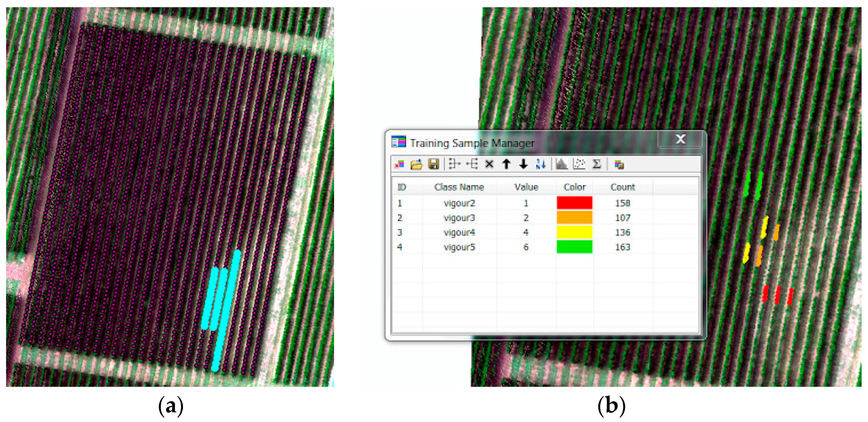This screenshot has height=422, width=868.
Task: Open green color swatch for vigour5
Action: [x=574, y=247]
